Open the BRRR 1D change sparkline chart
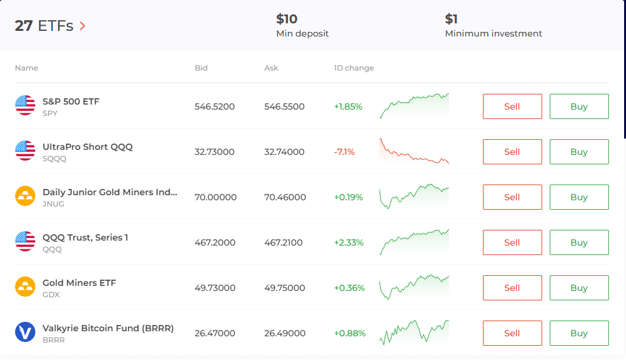This screenshot has height=364, width=626. [414, 333]
